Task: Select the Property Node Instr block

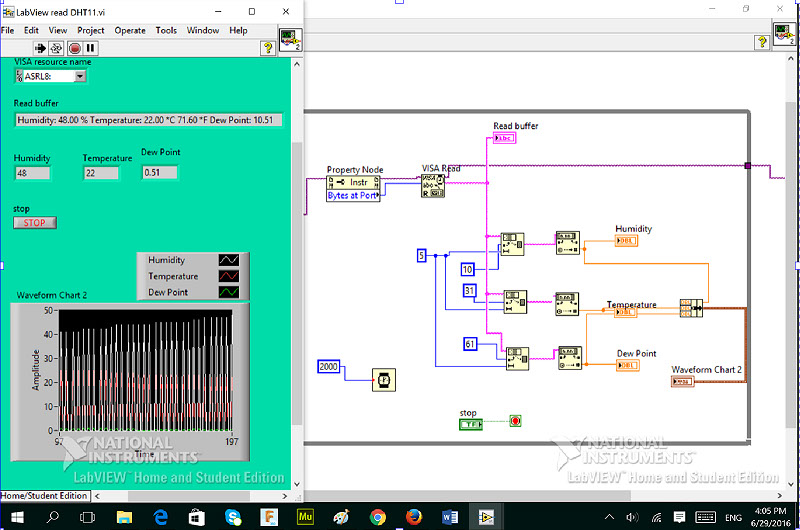Action: click(x=353, y=182)
